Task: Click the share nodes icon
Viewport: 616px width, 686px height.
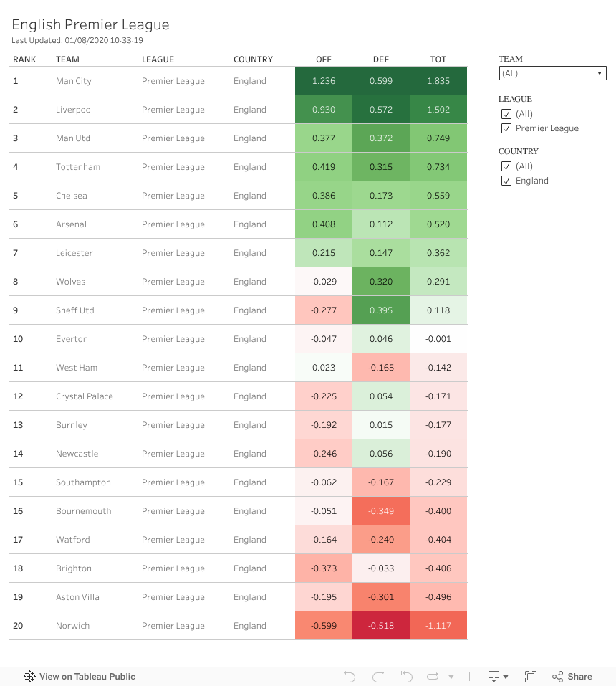Action: pos(557,676)
